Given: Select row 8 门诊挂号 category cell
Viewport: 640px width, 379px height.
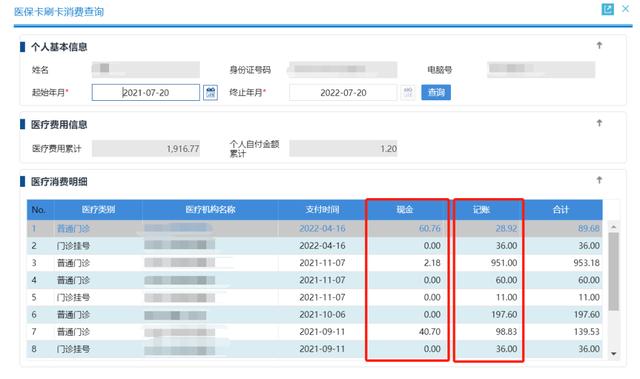Looking at the screenshot, I should pyautogui.click(x=73, y=349).
